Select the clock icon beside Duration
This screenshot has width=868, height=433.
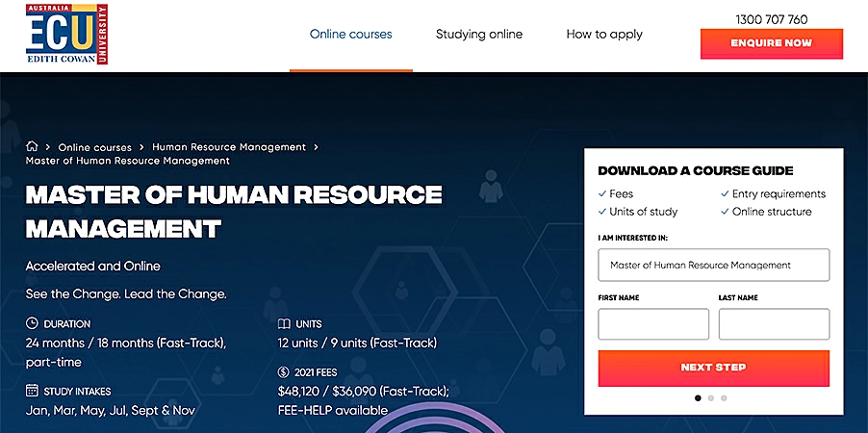point(32,323)
